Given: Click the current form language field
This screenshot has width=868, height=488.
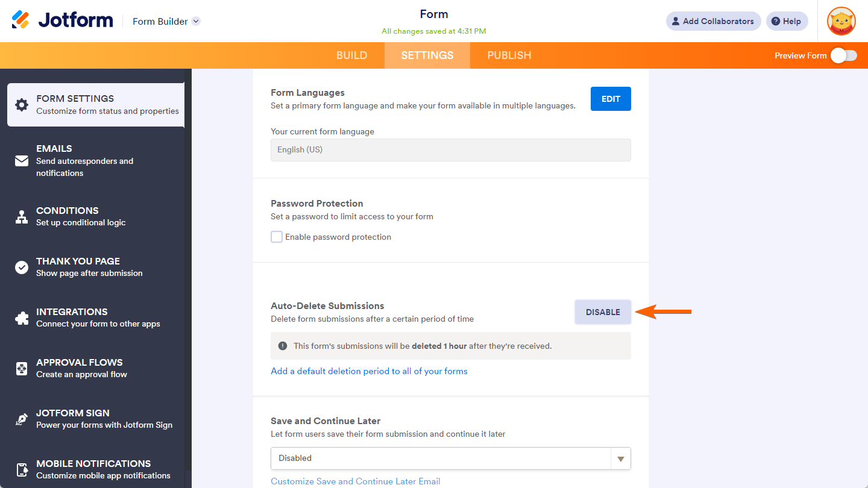Looking at the screenshot, I should [450, 150].
